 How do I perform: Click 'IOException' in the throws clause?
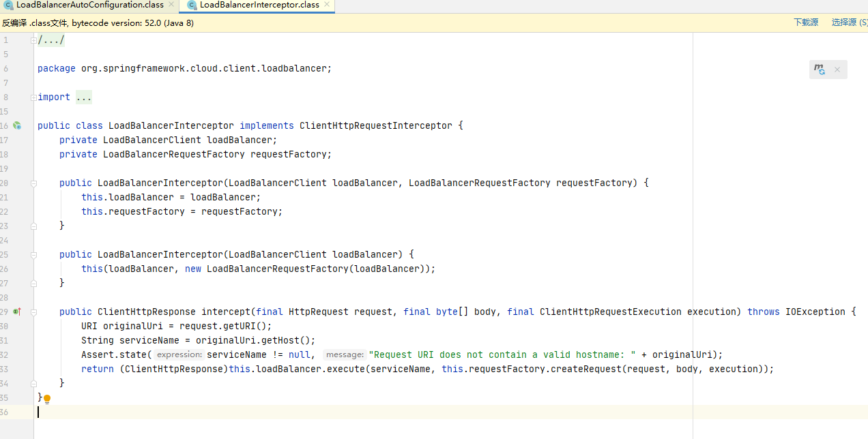pos(815,312)
